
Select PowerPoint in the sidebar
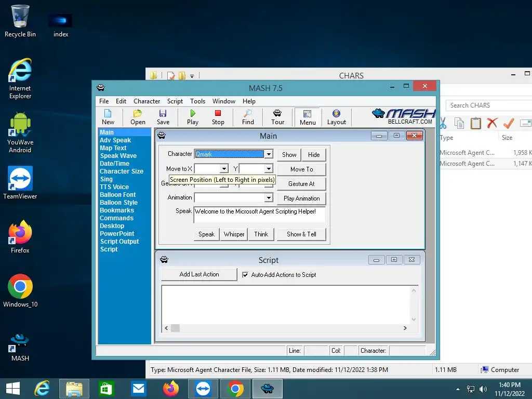coord(117,234)
